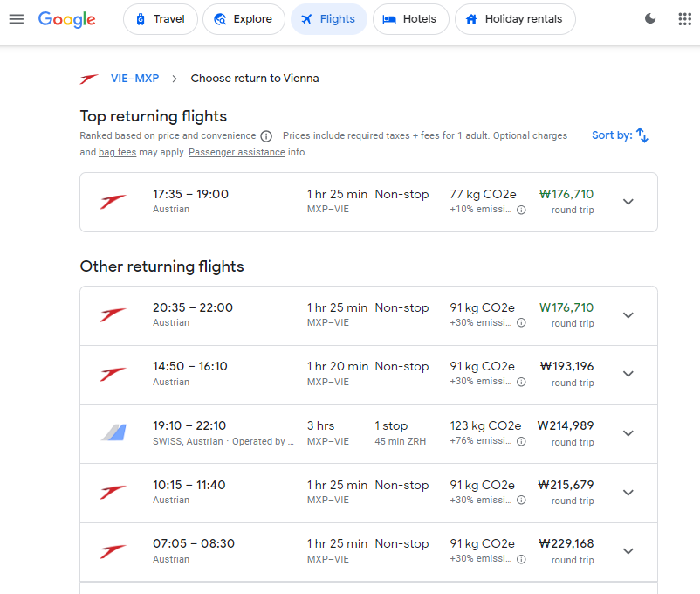Screen dimensions: 700x594
Task: Open the Google apps grid
Action: pos(685,19)
